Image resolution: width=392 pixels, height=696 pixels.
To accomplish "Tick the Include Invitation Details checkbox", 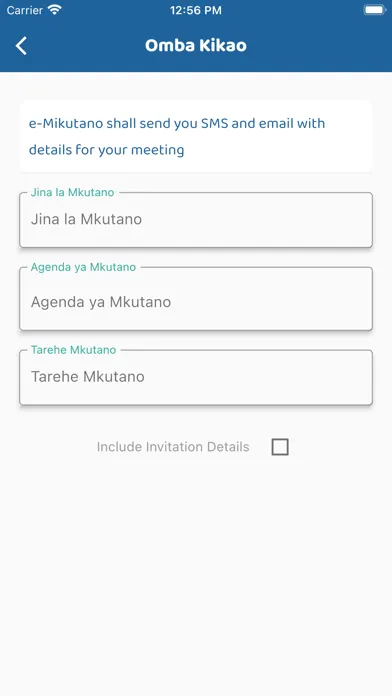I will tap(280, 447).
